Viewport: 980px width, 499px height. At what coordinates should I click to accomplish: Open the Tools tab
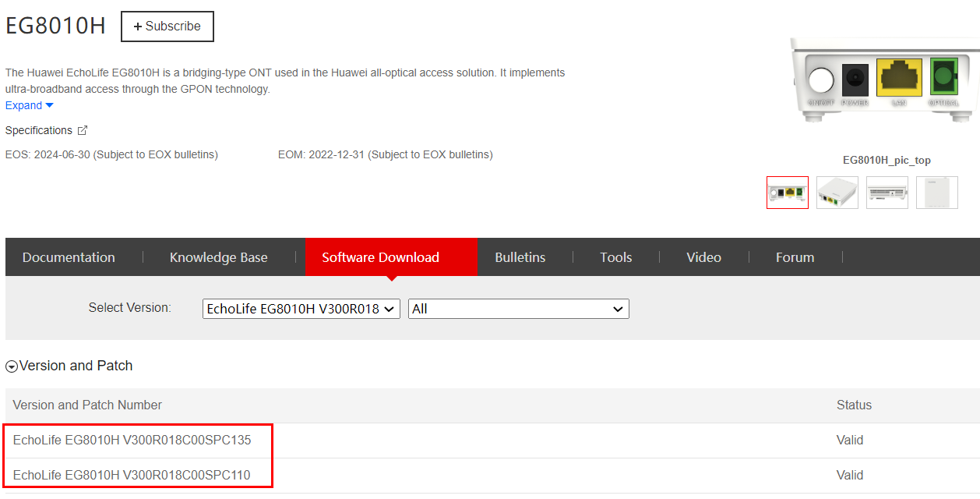[615, 257]
